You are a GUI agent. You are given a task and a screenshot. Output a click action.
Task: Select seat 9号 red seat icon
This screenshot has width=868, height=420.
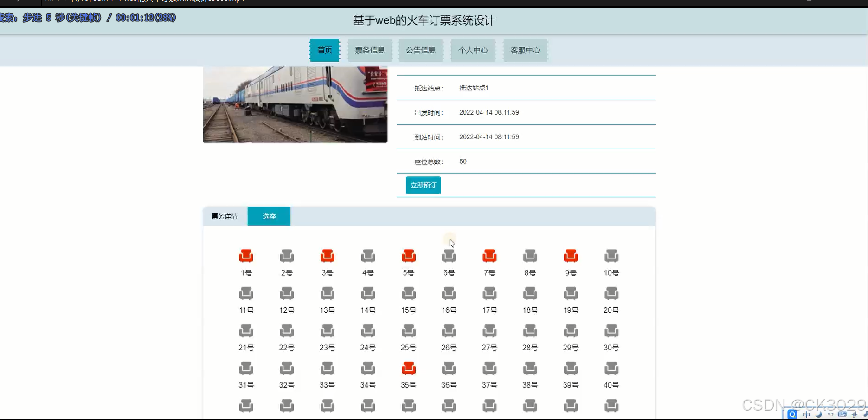[x=571, y=256]
